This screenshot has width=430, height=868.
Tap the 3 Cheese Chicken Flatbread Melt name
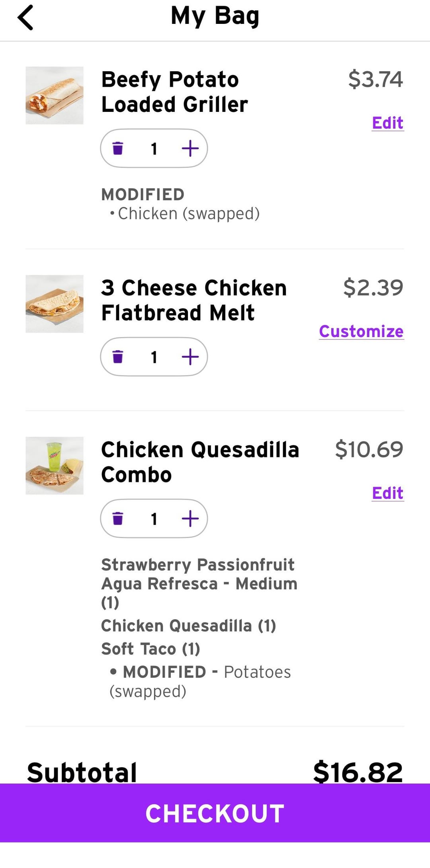pyautogui.click(x=194, y=300)
